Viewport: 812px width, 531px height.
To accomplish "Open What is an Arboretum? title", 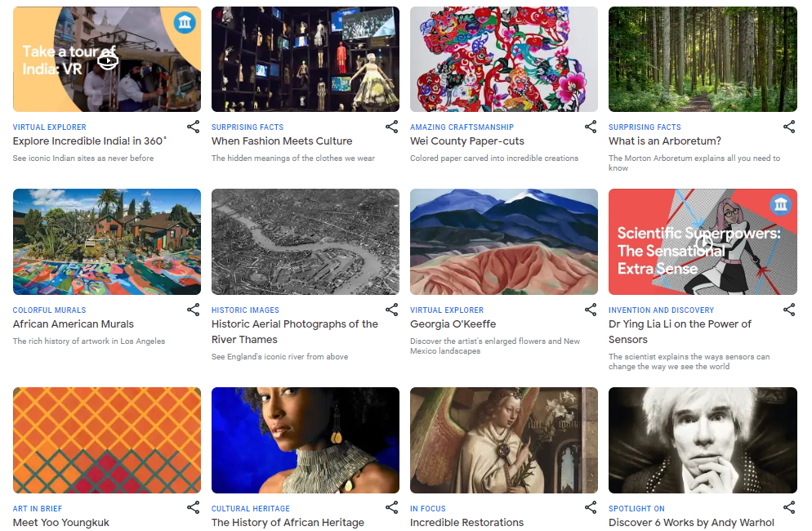I will pos(665,141).
